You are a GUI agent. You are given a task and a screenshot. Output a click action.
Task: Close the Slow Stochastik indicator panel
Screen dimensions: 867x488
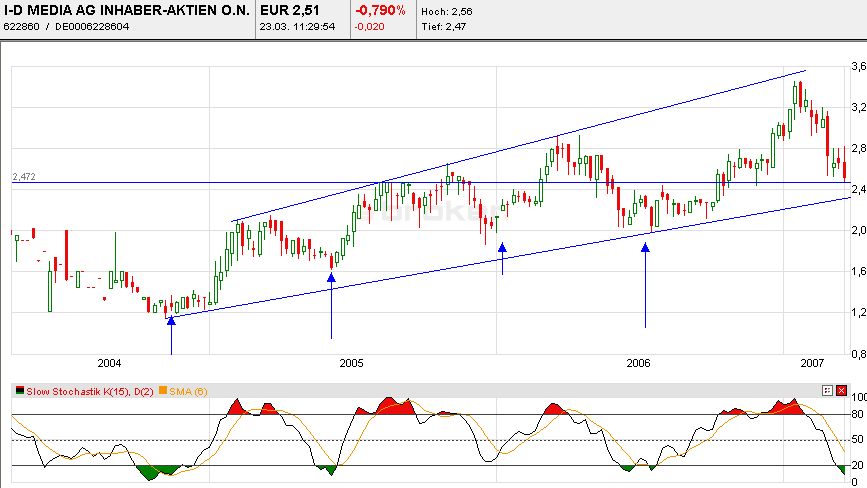coord(841,391)
